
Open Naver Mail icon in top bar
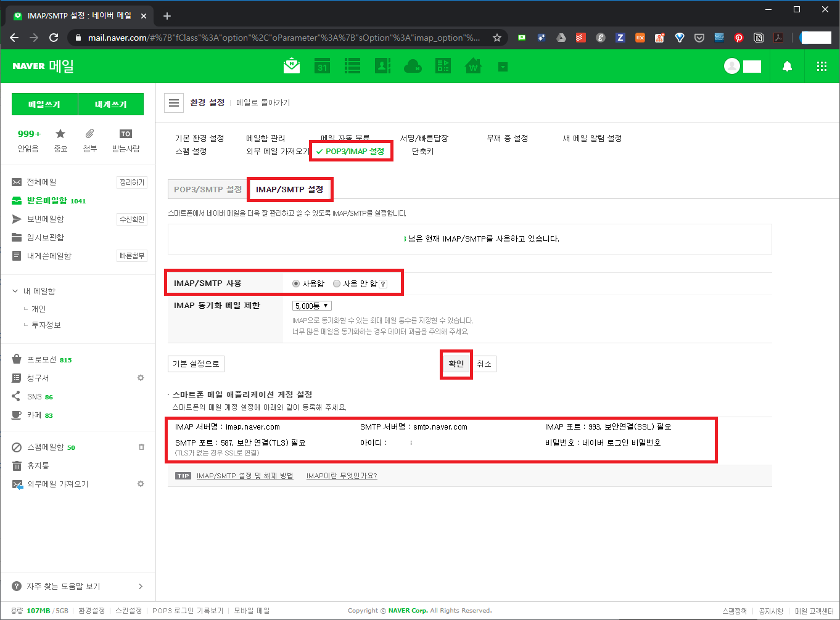pos(291,66)
